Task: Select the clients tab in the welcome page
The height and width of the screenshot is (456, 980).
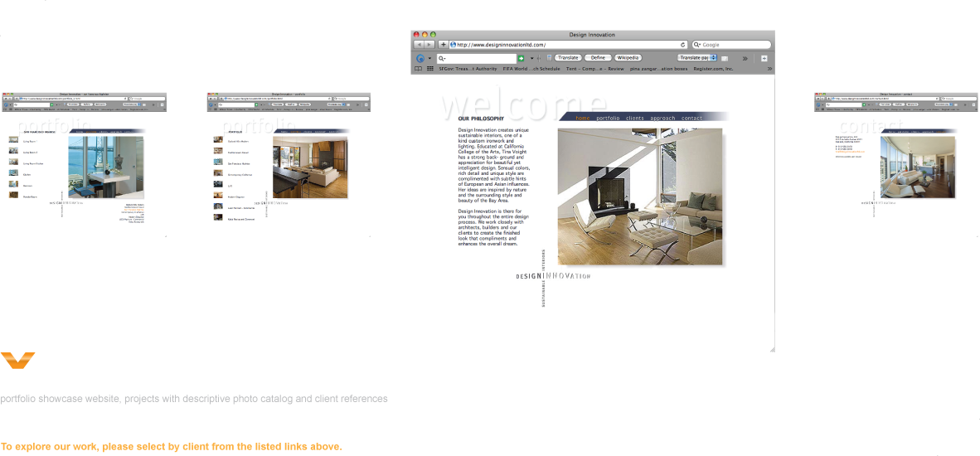Action: click(635, 118)
